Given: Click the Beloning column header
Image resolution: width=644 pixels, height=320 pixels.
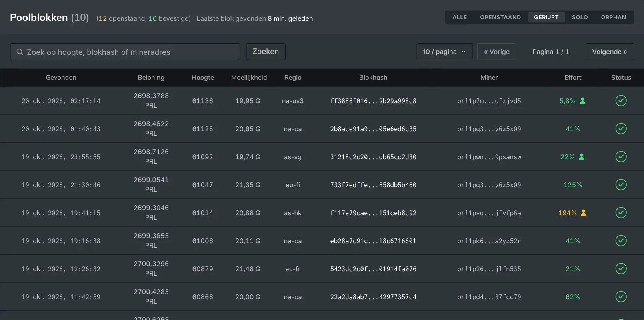Looking at the screenshot, I should click(151, 78).
